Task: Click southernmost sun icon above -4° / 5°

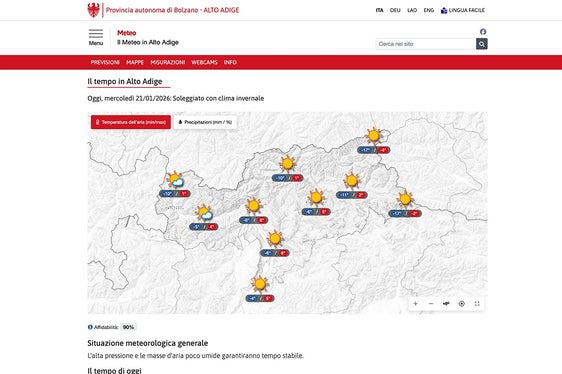Action: [259, 284]
